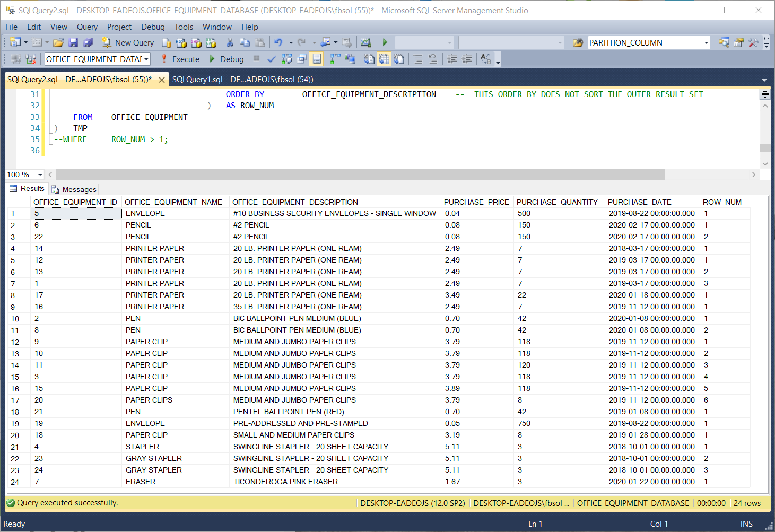Image resolution: width=775 pixels, height=532 pixels.
Task: Click the editor horizontal scrollbar
Action: 360,175
